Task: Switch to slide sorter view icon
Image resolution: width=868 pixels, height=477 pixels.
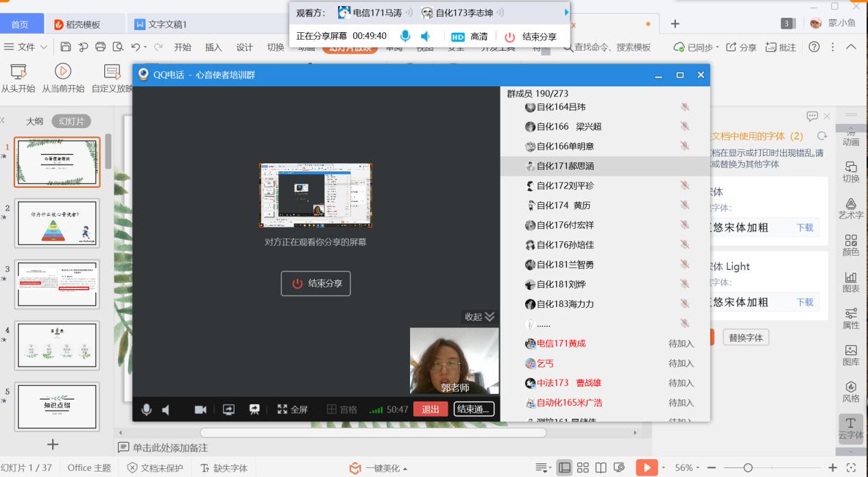Action: click(x=583, y=467)
